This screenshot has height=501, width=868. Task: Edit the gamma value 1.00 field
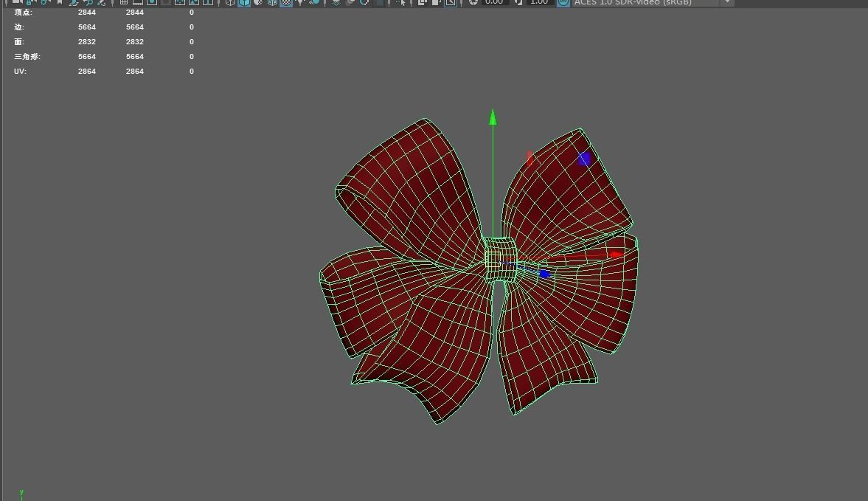coord(539,2)
